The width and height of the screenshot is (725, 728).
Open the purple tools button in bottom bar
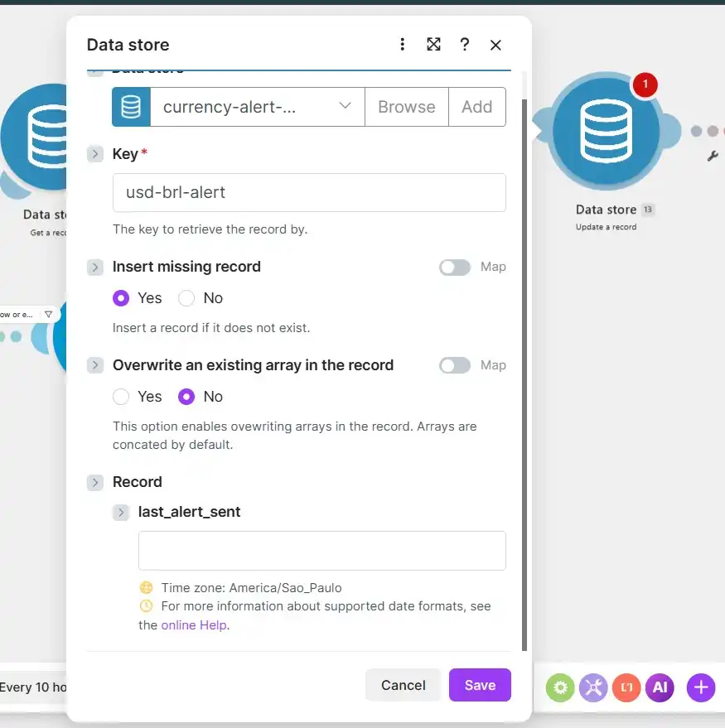coord(593,687)
